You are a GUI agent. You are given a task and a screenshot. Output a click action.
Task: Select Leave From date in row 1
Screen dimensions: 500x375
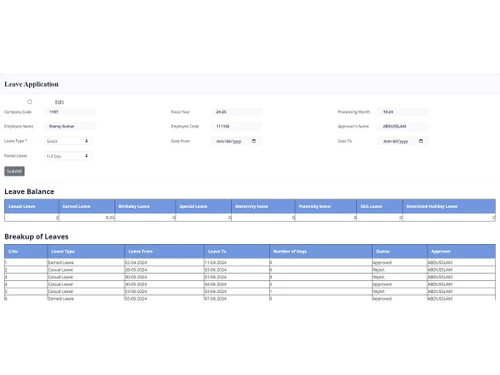[x=164, y=262]
